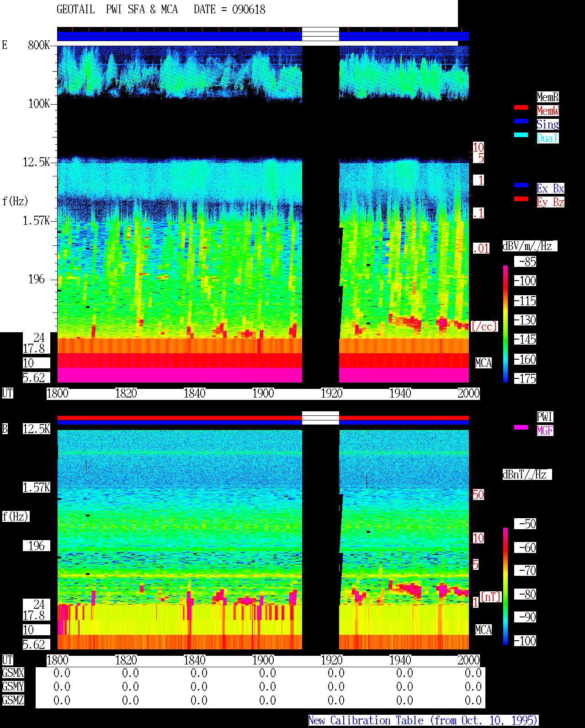This screenshot has height=728, width=585.
Task: Click the red MemW legend swatch
Action: click(521, 107)
